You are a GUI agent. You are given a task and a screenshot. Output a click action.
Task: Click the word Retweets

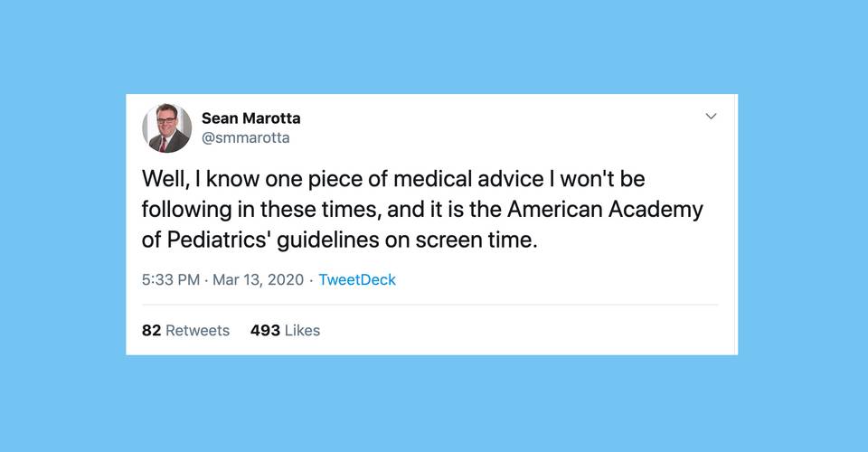point(197,330)
